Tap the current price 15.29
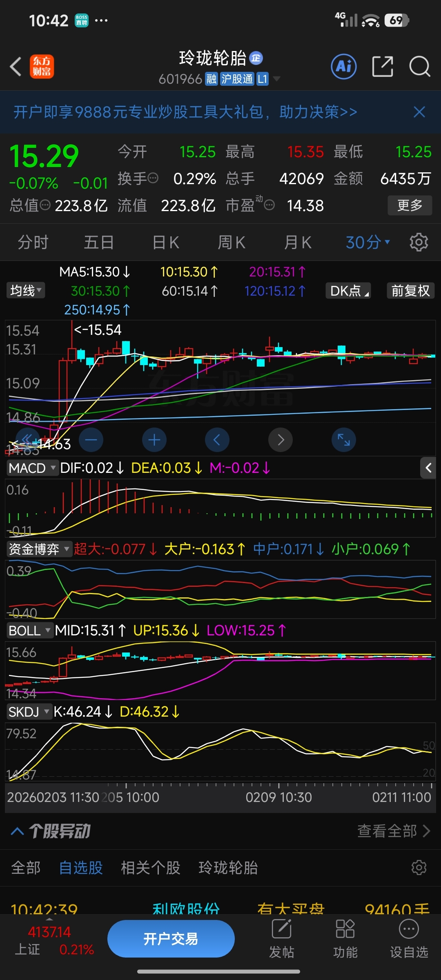Screen dimensions: 441x980 [x=44, y=156]
